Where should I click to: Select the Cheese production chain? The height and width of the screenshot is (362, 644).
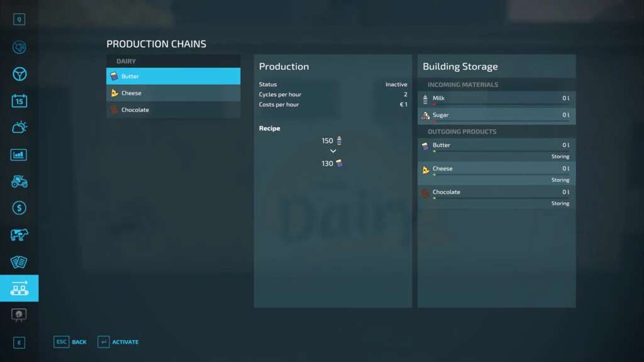[x=173, y=93]
